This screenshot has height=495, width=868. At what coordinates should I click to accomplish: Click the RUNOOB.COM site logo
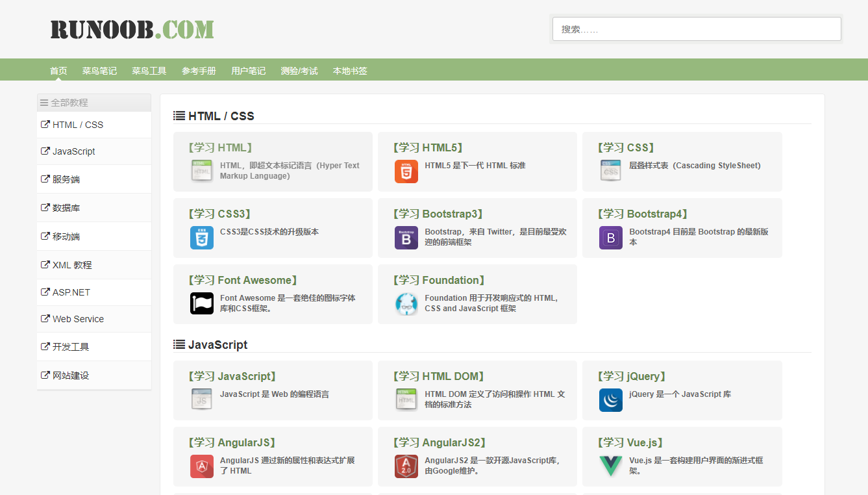pyautogui.click(x=132, y=29)
